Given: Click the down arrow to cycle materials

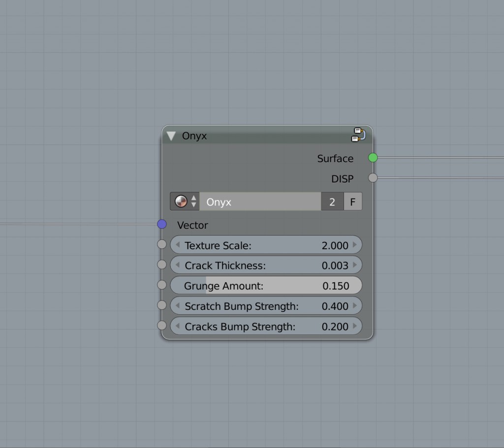Looking at the screenshot, I should click(194, 205).
